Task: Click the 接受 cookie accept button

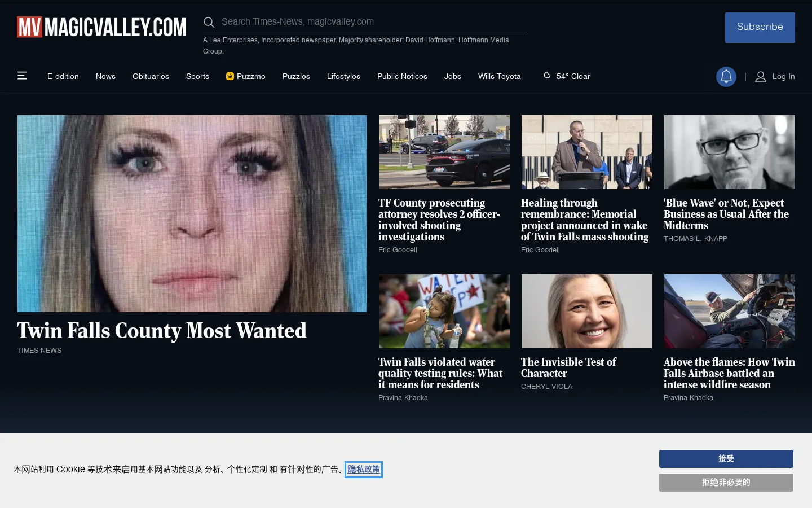Action: (x=726, y=459)
